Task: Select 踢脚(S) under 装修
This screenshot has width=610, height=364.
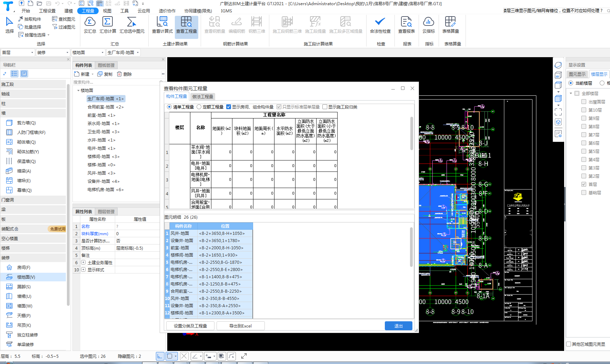Action: 23,287
